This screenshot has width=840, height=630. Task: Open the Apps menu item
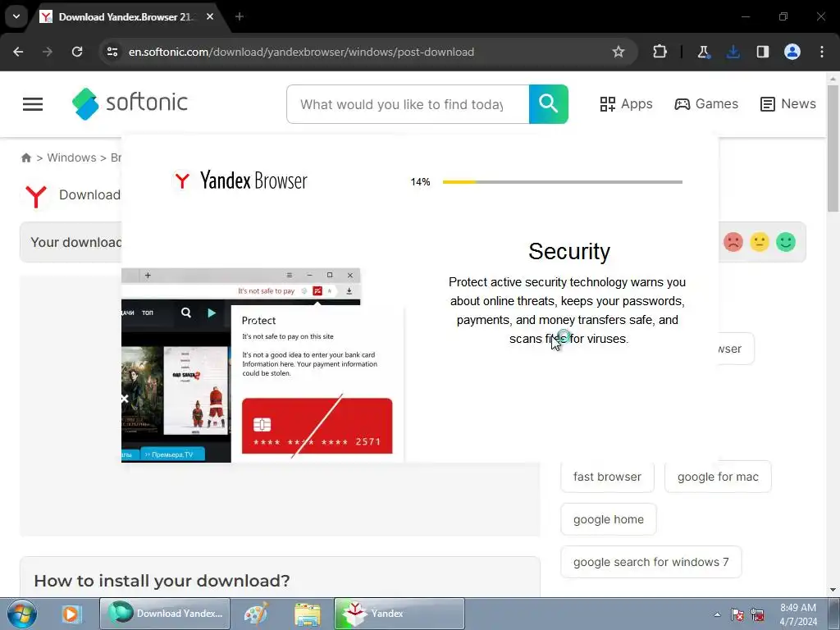pos(626,104)
